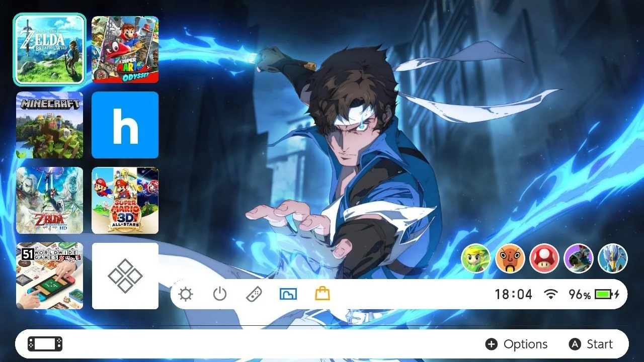Click the Switch console icon

pyautogui.click(x=45, y=344)
